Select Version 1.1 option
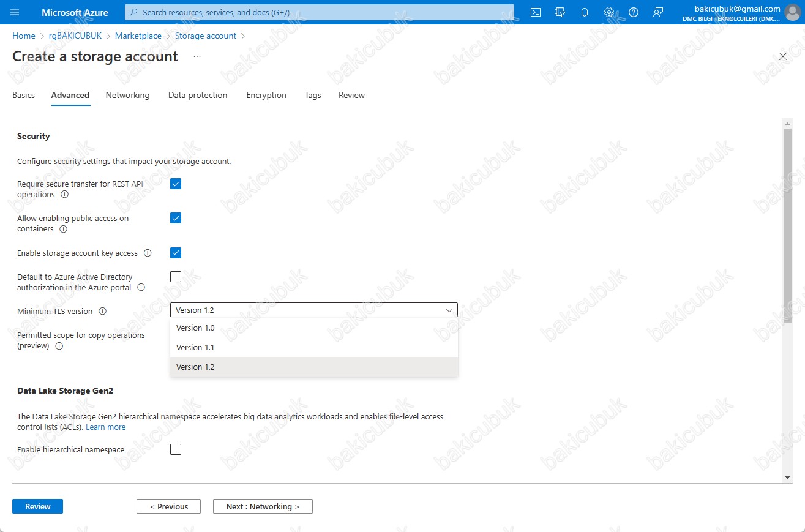 pos(314,348)
